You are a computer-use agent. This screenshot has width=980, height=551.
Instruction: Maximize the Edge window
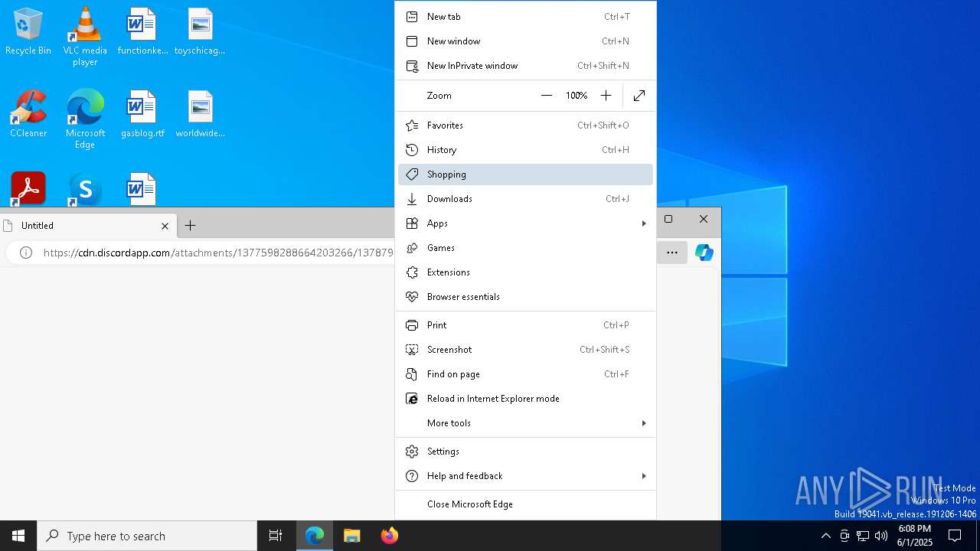668,219
